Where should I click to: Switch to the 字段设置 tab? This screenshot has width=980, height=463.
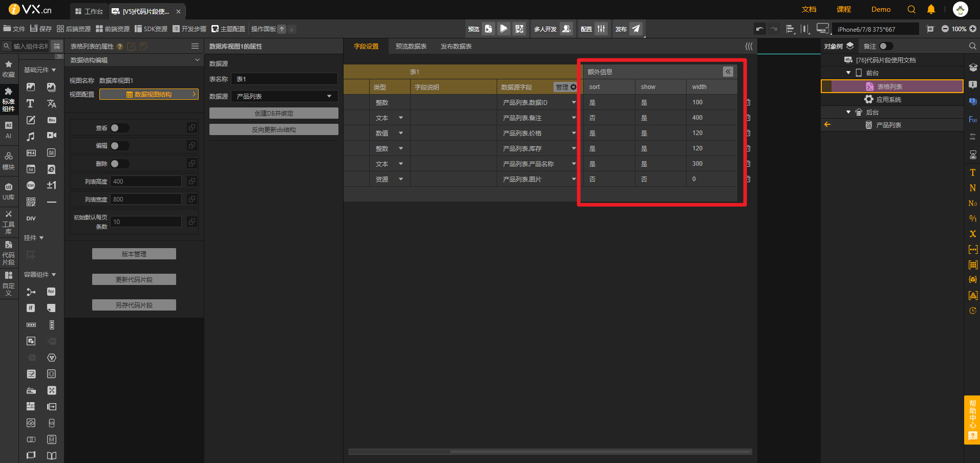point(366,46)
